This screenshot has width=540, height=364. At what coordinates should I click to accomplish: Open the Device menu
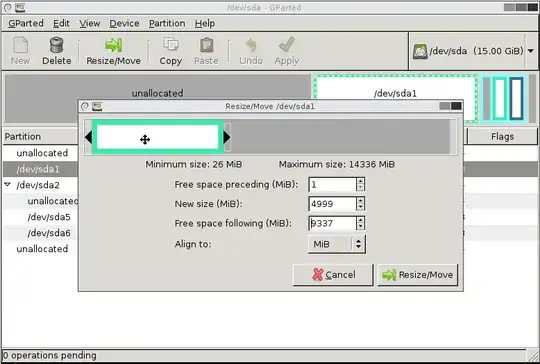click(x=124, y=23)
